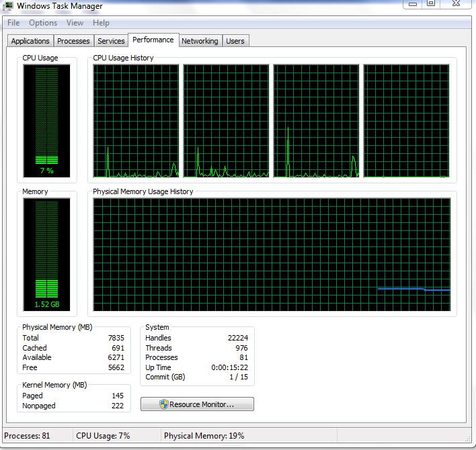Open the Help menu
The image size is (476, 450).
[x=101, y=23]
